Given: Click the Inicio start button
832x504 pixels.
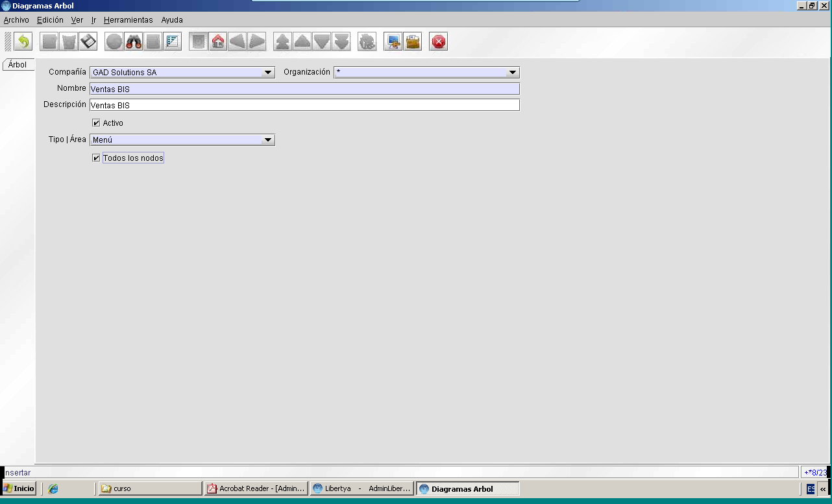Looking at the screenshot, I should click(19, 489).
